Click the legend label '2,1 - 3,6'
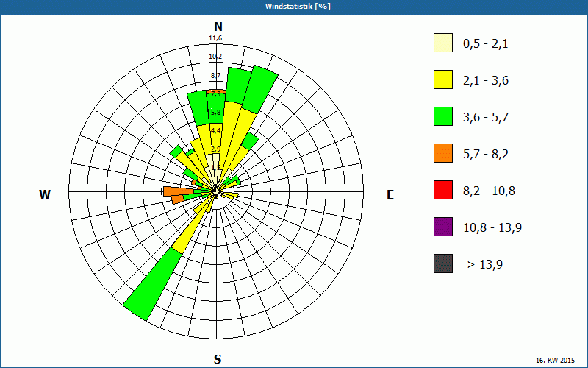Viewport: 588px width, 368px height. (x=486, y=81)
